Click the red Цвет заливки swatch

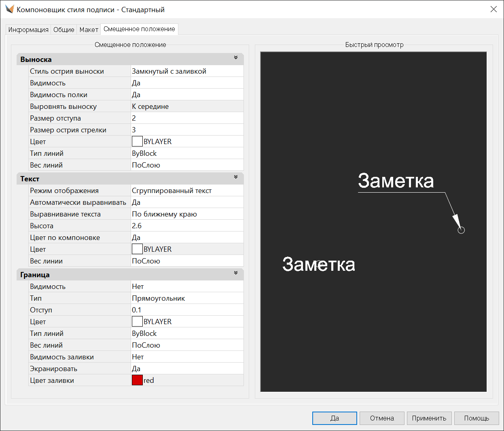click(137, 380)
